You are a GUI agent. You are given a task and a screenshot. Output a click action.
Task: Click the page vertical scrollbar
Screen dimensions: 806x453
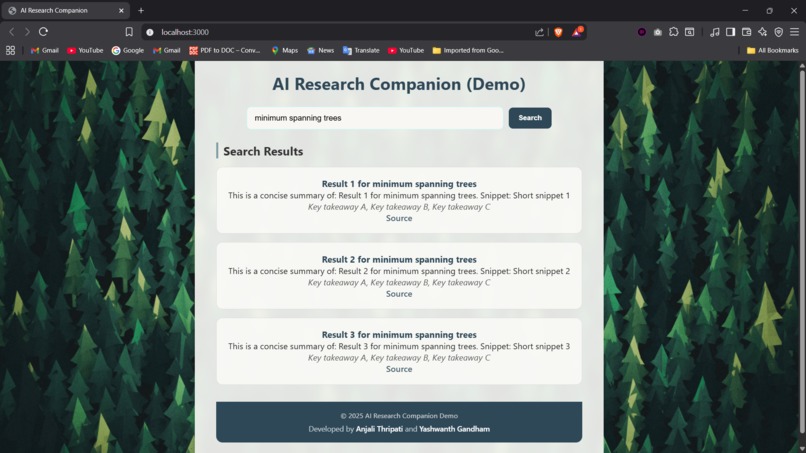[802, 252]
